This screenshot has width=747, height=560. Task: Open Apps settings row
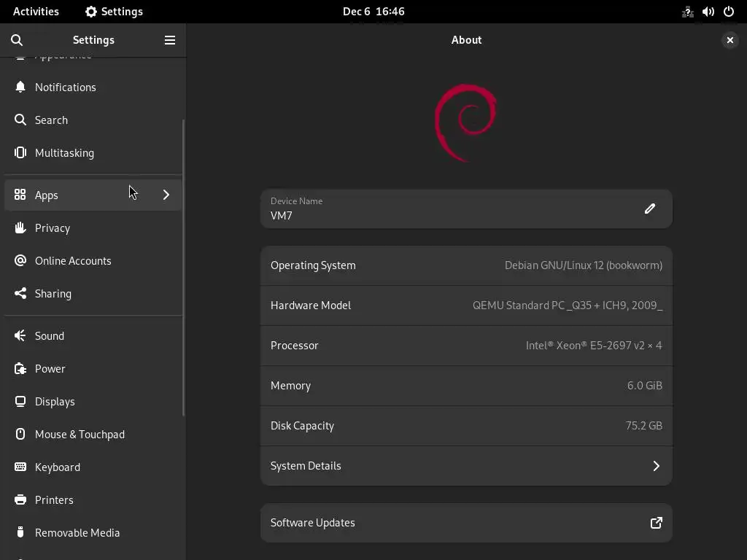click(x=93, y=195)
